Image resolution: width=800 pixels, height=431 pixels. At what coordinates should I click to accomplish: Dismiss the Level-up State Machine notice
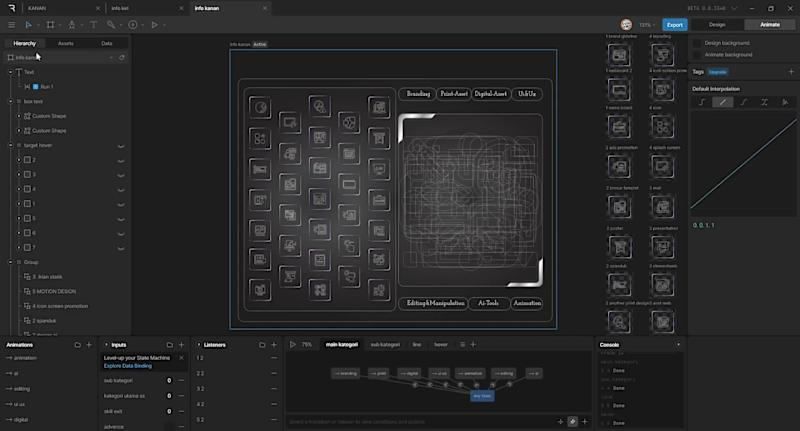click(181, 358)
